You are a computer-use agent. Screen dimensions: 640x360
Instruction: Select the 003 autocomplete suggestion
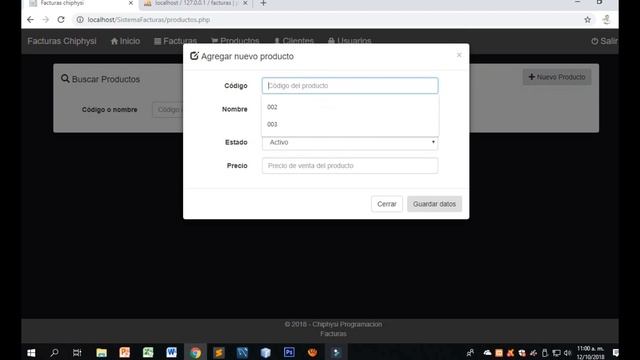pyautogui.click(x=350, y=124)
